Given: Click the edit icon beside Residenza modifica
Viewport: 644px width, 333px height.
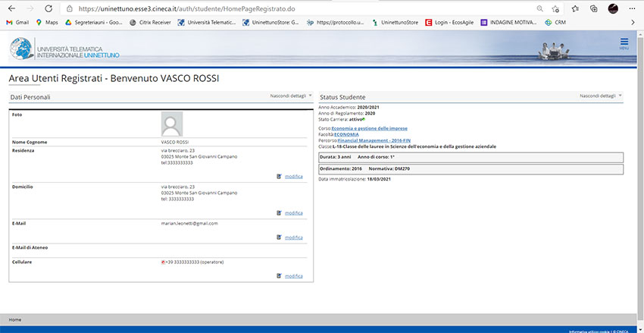Looking at the screenshot, I should tap(280, 176).
